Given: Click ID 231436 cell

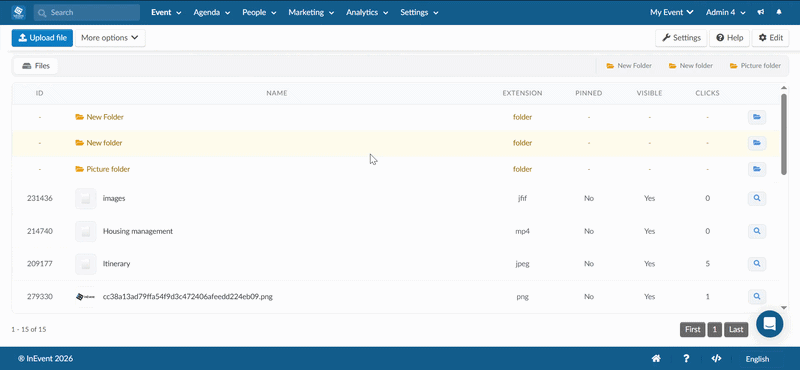Looking at the screenshot, I should [x=40, y=199].
